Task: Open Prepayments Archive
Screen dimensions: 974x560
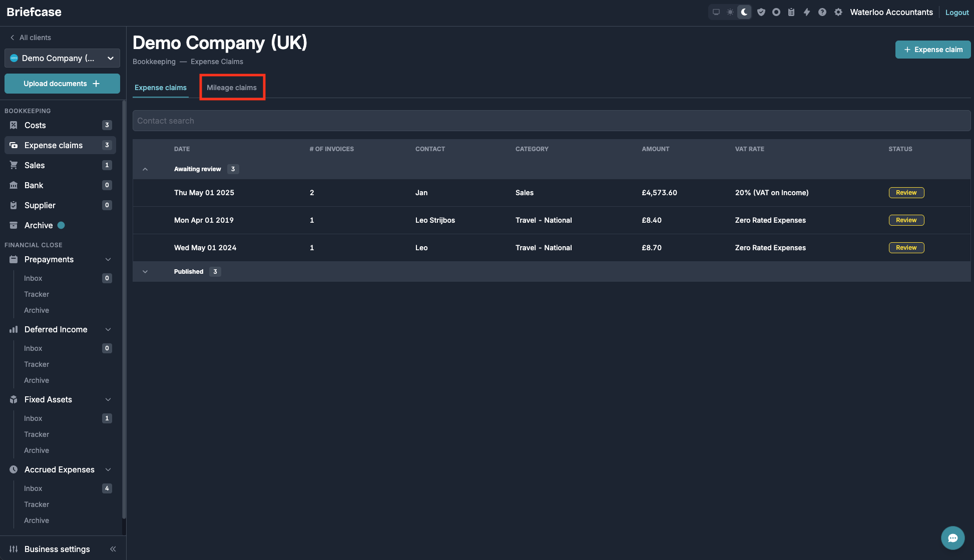Action: (37, 310)
